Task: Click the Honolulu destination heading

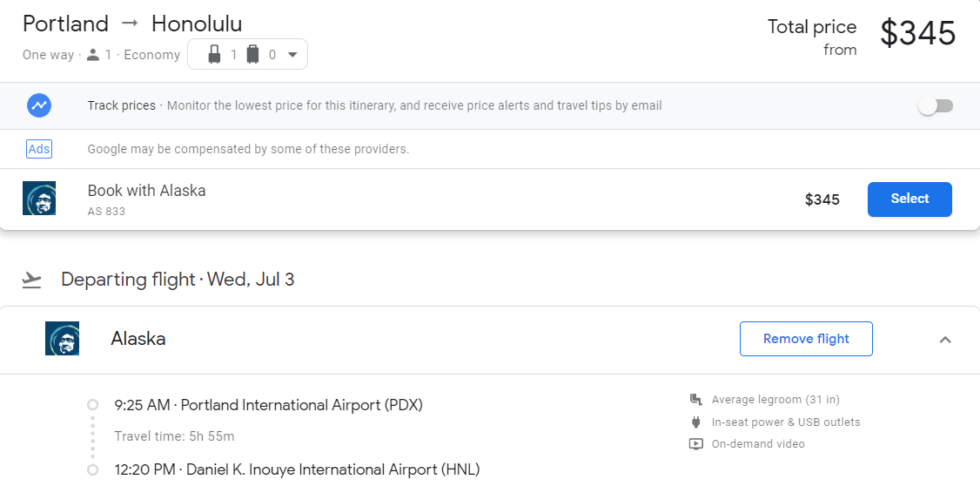Action: tap(196, 24)
